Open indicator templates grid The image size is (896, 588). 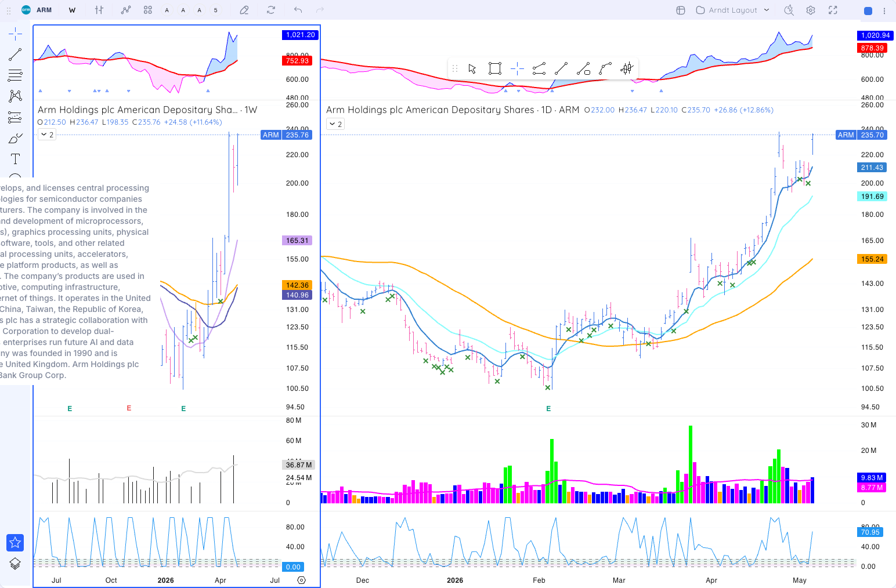pyautogui.click(x=148, y=10)
